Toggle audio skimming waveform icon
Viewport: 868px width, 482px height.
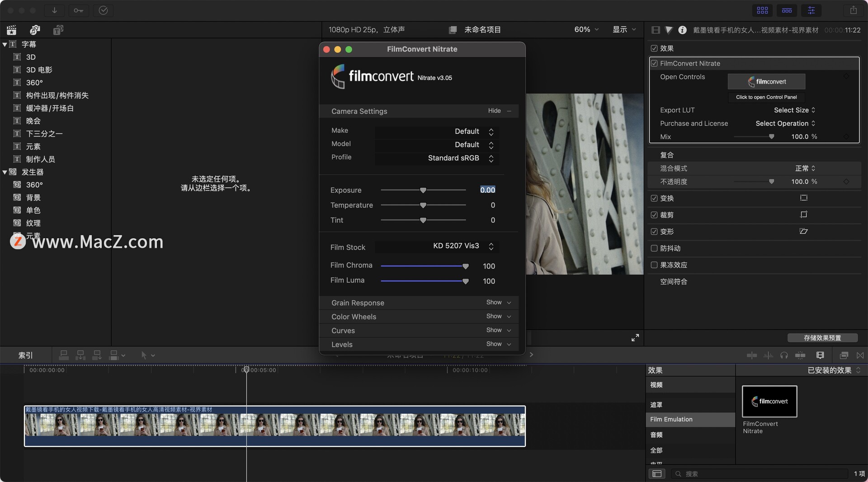768,355
